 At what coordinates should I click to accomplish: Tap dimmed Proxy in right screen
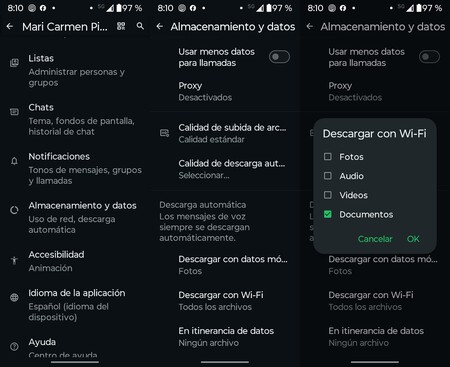375,91
